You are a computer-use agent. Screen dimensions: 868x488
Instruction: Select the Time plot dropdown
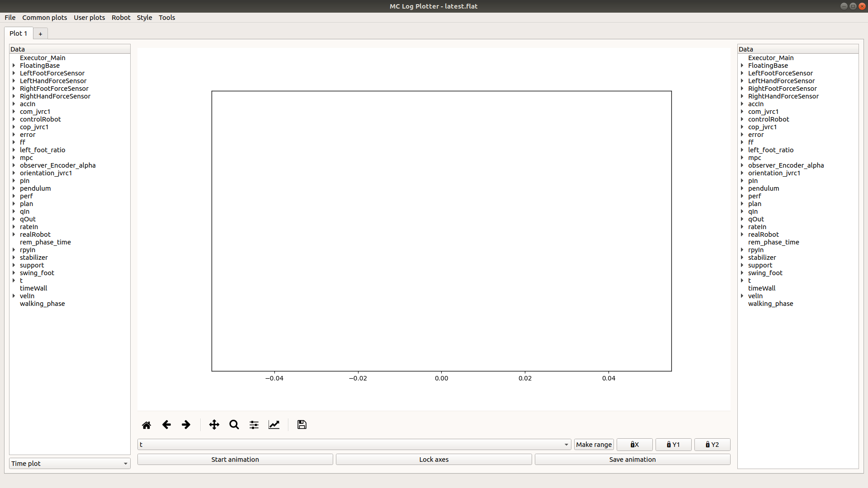(x=69, y=463)
